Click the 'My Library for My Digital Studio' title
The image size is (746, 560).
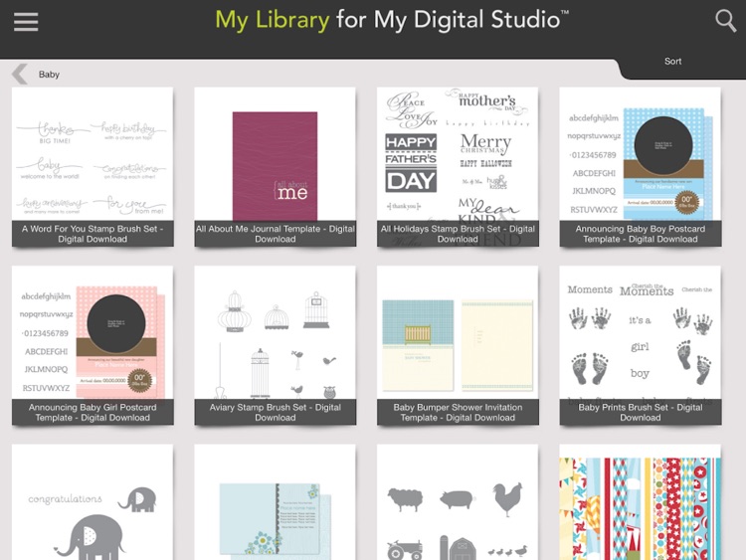[392, 21]
